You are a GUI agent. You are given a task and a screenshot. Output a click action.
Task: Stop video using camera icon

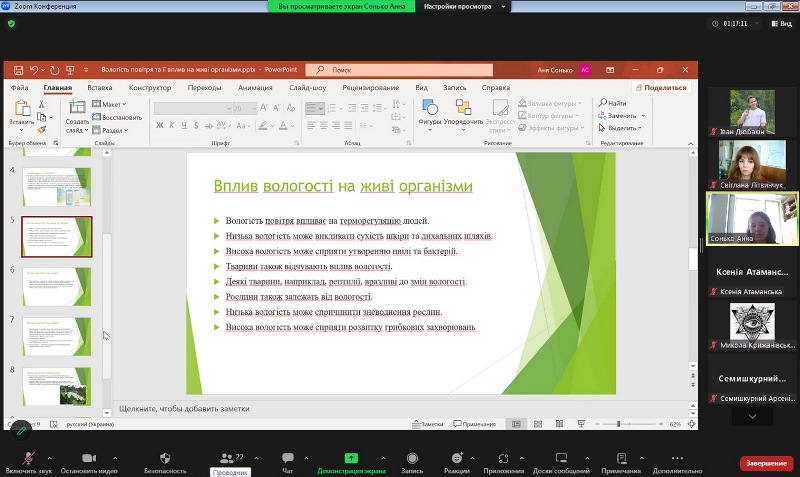(88, 457)
